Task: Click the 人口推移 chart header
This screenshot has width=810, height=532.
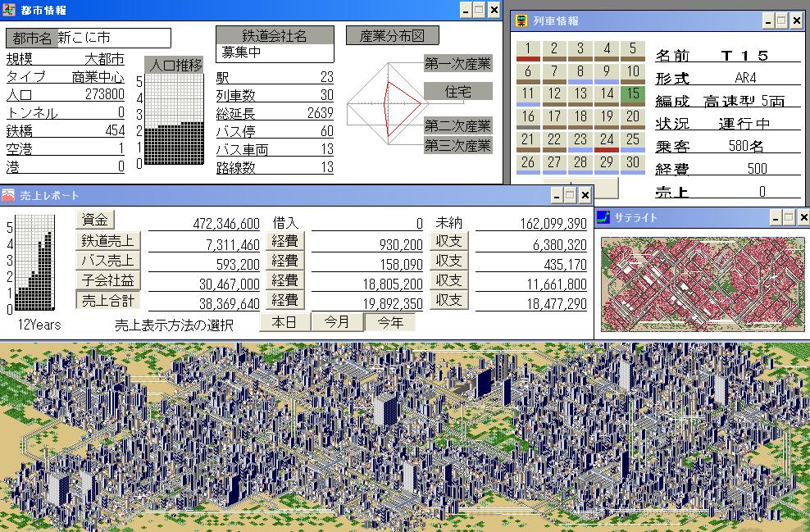Action: pos(174,65)
